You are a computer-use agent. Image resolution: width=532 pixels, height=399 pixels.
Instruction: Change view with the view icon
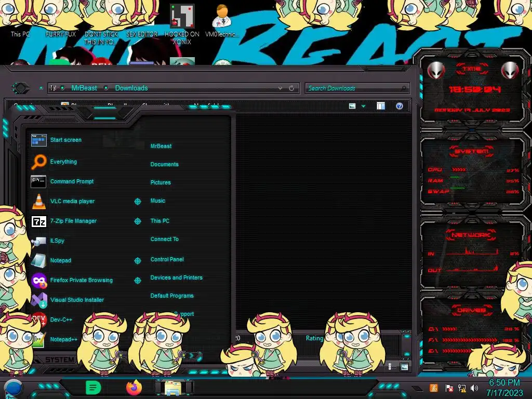point(352,106)
